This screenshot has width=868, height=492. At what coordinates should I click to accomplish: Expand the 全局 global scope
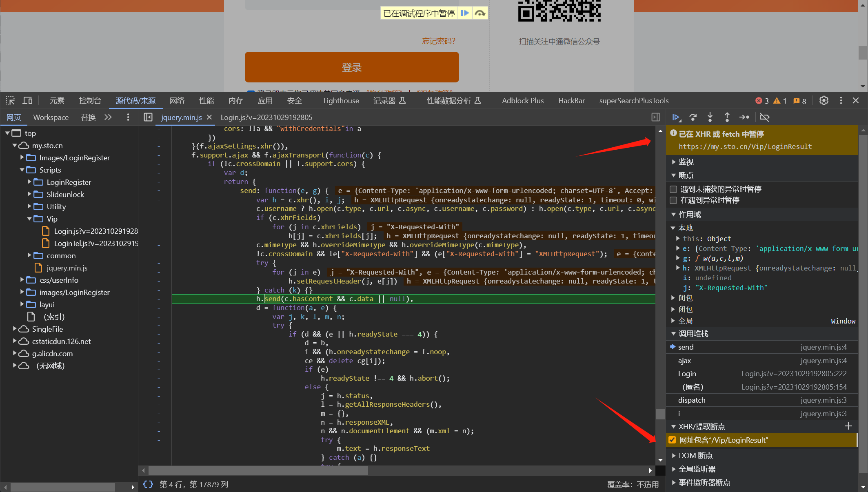673,321
